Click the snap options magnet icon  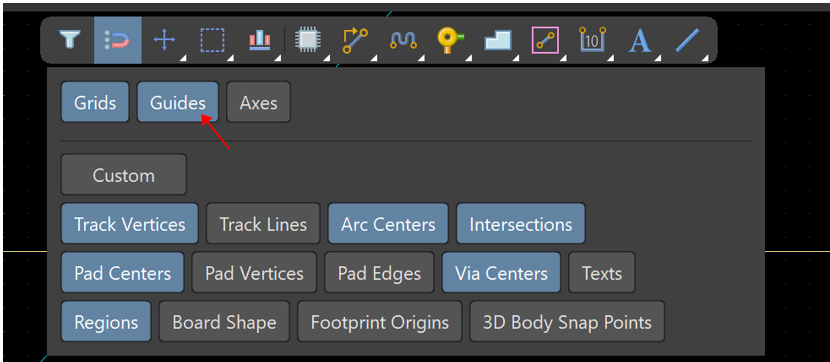118,40
